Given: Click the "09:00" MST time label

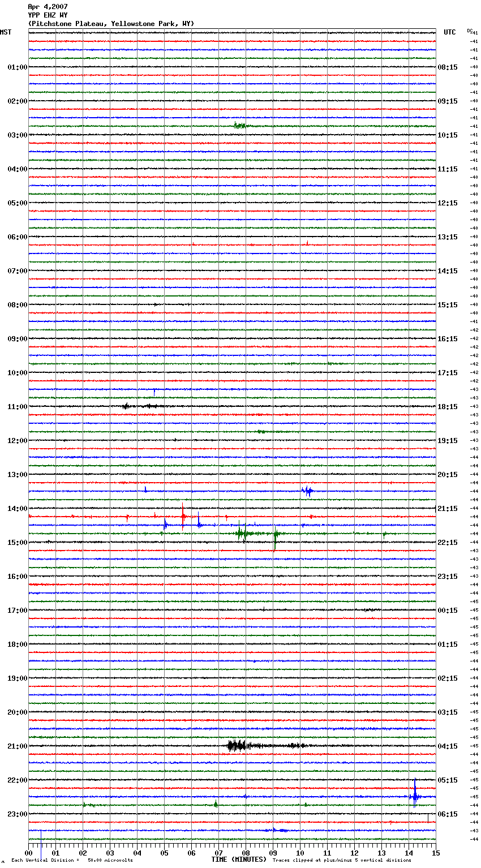Looking at the screenshot, I should click(x=18, y=339).
